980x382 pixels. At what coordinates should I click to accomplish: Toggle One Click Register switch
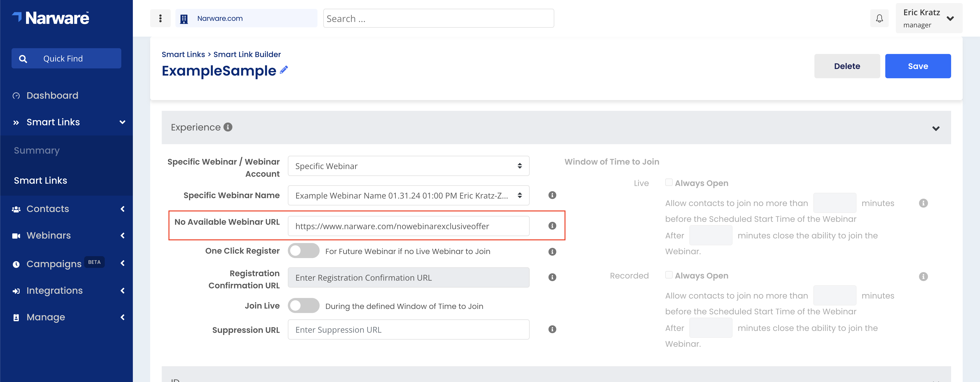click(x=303, y=251)
